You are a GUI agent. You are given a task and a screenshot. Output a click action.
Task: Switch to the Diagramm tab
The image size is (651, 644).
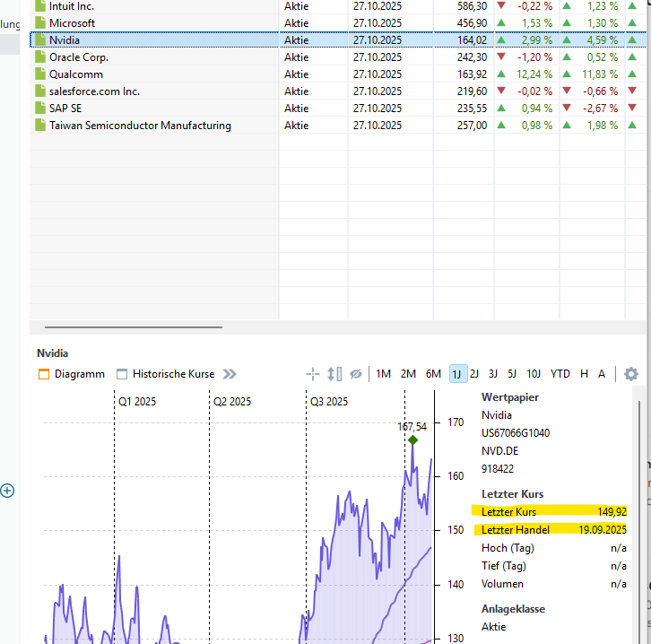click(x=71, y=374)
